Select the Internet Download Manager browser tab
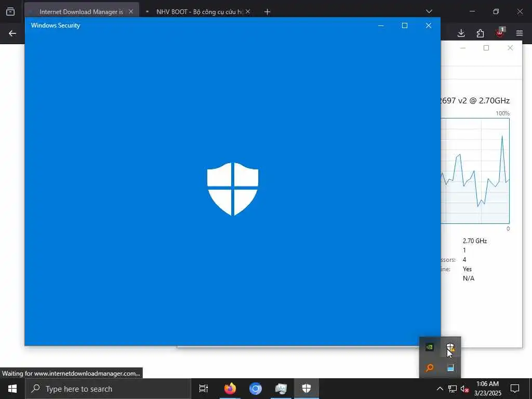 click(82, 12)
